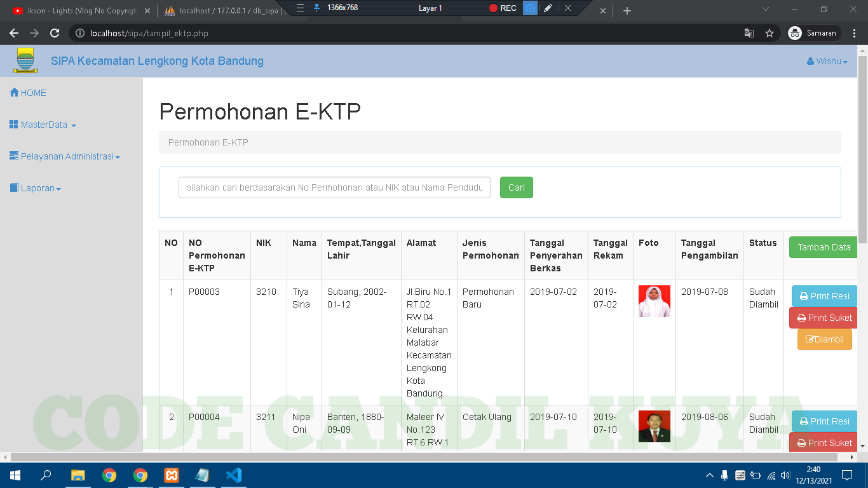This screenshot has height=488, width=868.
Task: Click the Wi-Fi network tray icon
Action: point(771,475)
